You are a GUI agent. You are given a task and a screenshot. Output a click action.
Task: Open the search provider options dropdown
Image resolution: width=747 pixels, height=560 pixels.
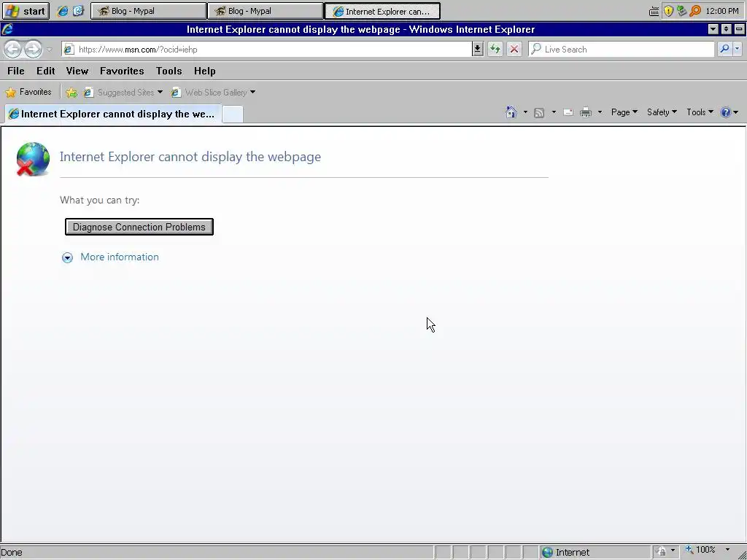(x=737, y=49)
